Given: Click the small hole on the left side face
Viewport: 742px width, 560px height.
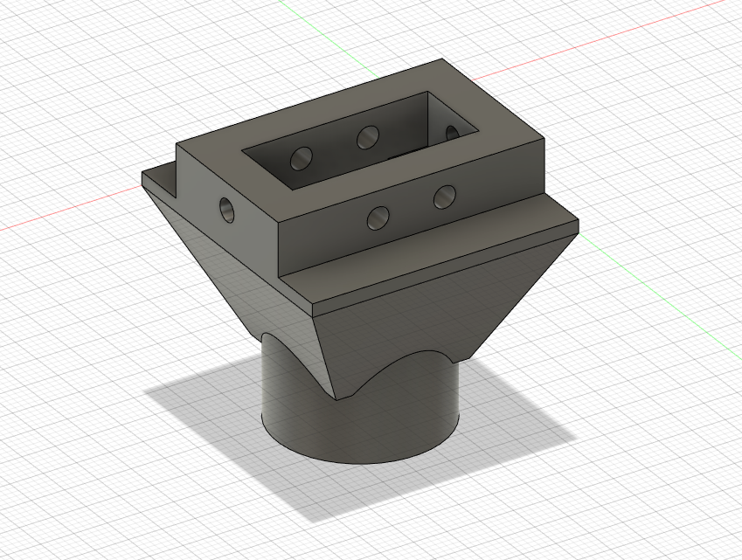Looking at the screenshot, I should coord(225,210).
